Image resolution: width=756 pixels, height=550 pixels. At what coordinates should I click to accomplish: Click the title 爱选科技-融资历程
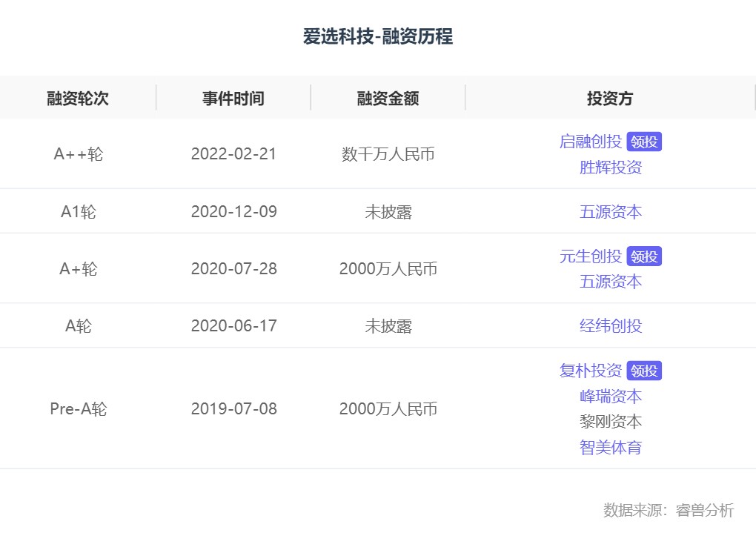tap(378, 36)
